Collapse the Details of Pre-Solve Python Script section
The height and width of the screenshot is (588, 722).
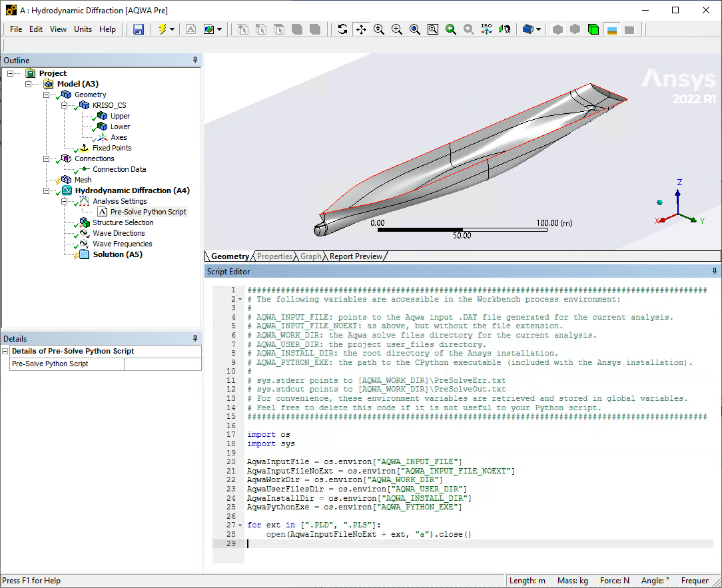(x=6, y=351)
